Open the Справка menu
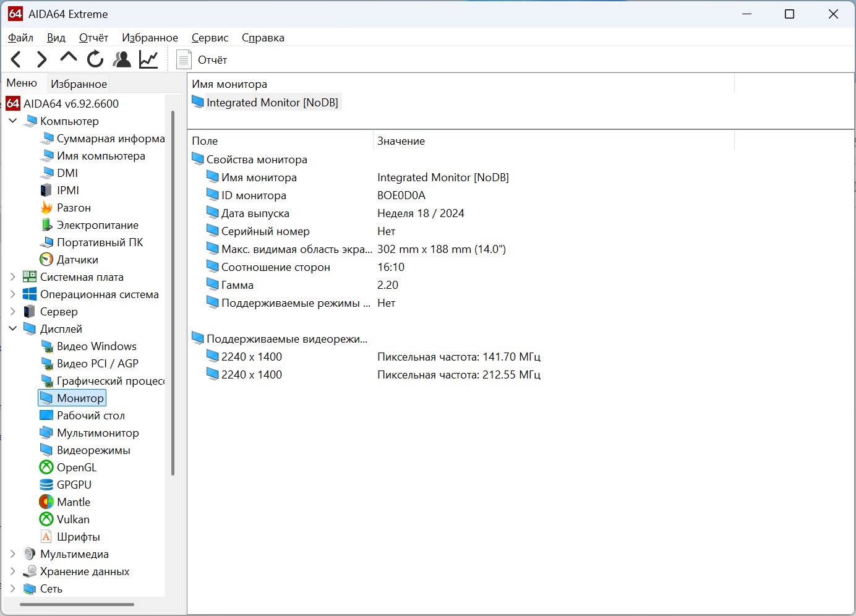This screenshot has width=856, height=616. pos(263,38)
